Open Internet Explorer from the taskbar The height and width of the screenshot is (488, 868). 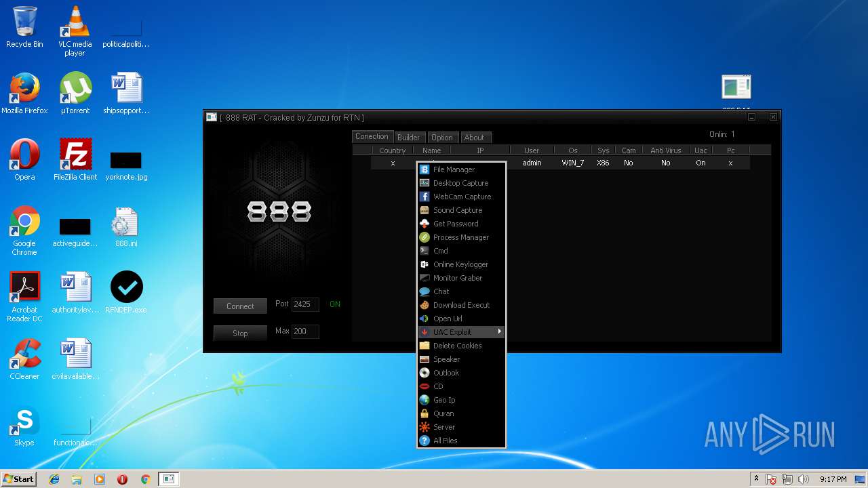(x=54, y=479)
